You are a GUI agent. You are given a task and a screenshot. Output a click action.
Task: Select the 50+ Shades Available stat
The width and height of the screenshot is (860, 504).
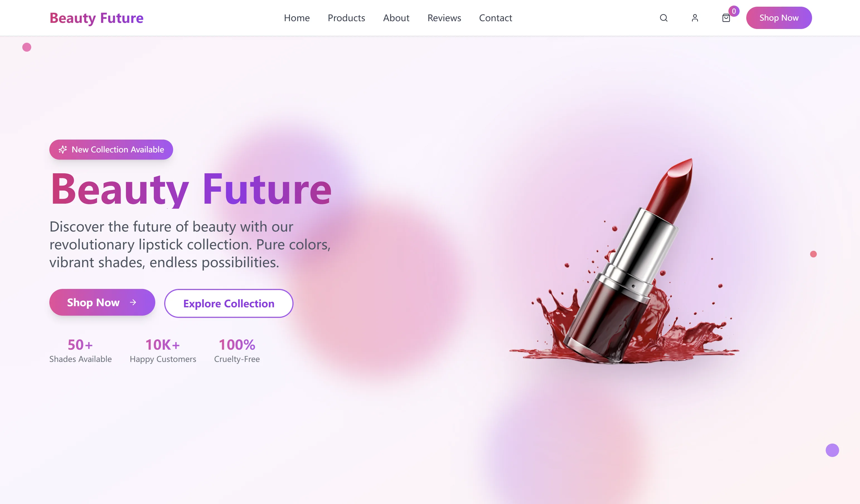pos(81,350)
